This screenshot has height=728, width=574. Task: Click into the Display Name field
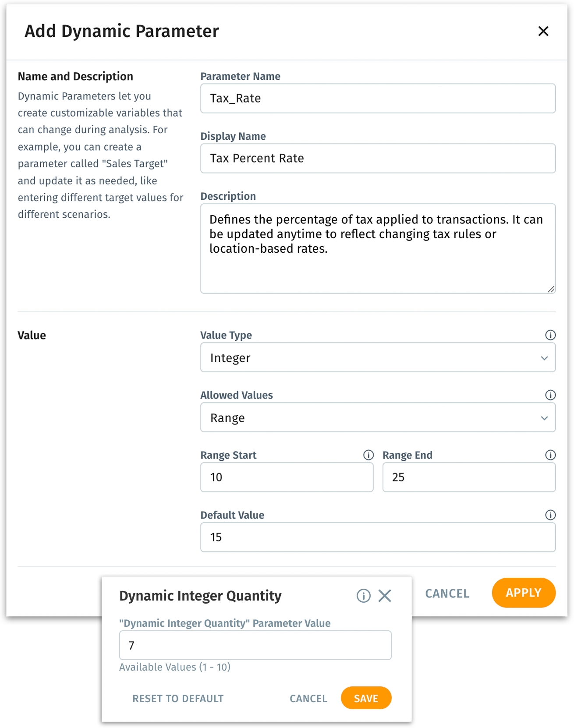[378, 159]
